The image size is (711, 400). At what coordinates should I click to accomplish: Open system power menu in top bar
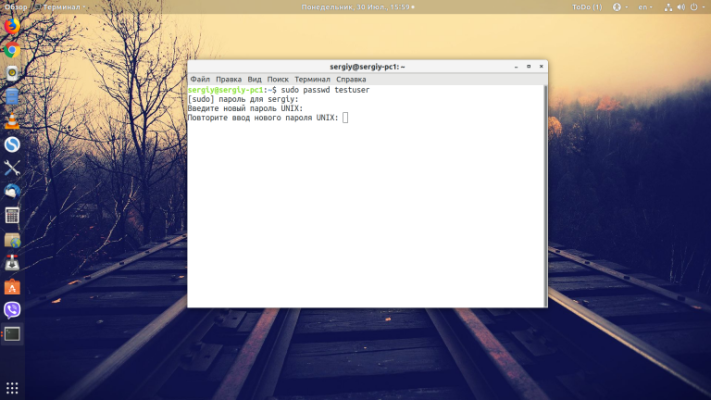click(696, 7)
